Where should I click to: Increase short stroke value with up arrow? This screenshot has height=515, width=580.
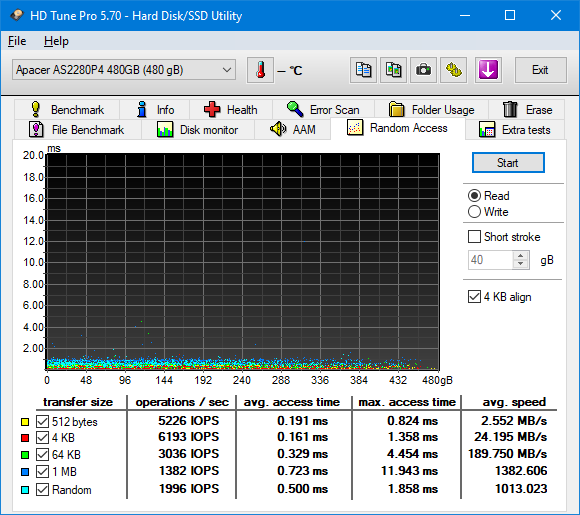point(521,256)
